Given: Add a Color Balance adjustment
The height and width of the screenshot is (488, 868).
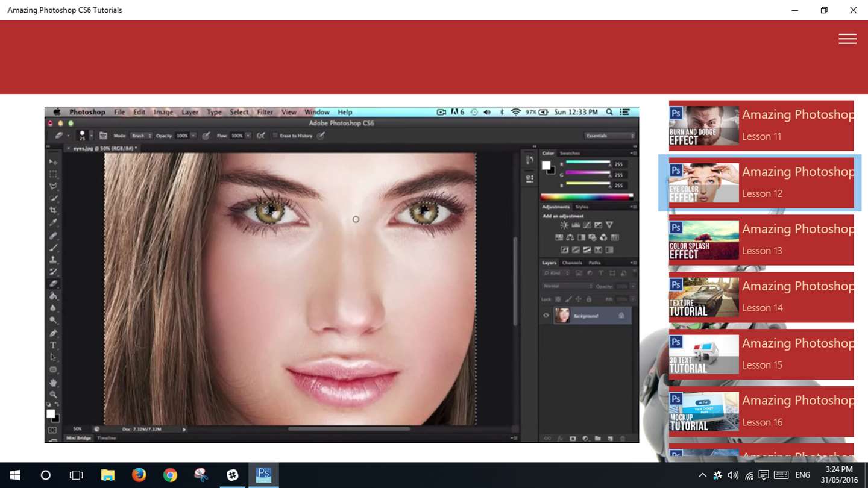Looking at the screenshot, I should coord(570,237).
